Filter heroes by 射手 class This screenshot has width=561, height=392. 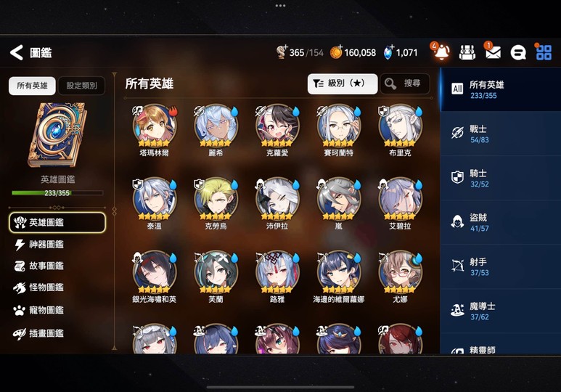501,266
